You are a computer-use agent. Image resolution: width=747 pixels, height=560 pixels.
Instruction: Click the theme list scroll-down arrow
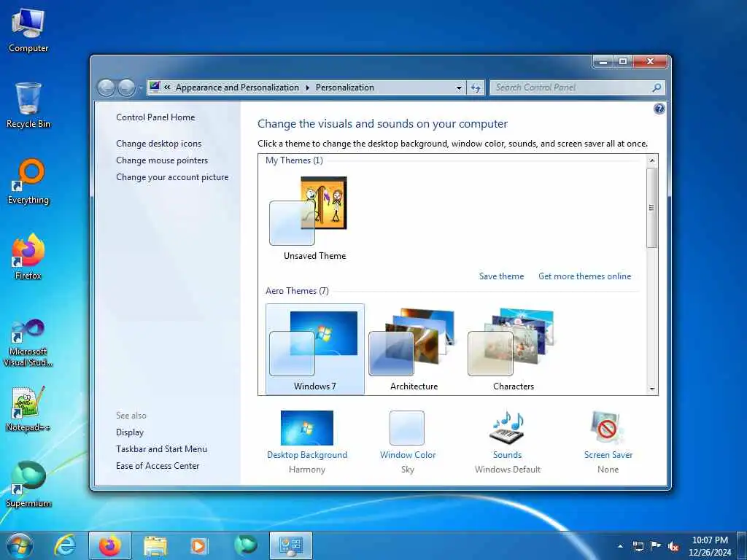tap(651, 389)
